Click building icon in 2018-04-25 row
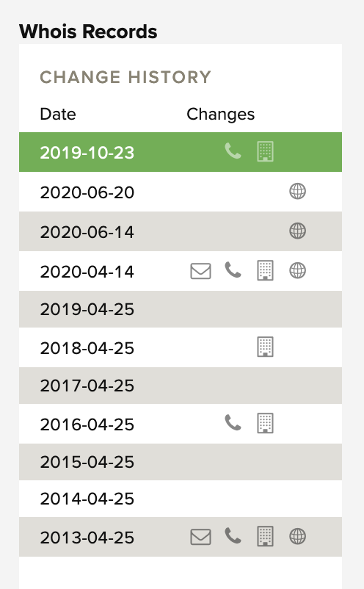Screen dimensions: 364x589 coord(266,347)
